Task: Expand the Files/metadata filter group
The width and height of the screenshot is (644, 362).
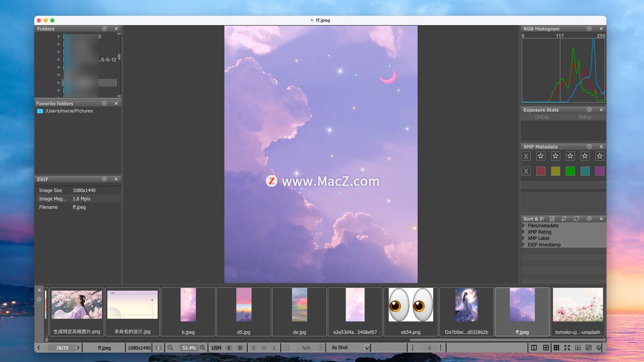Action: [523, 226]
